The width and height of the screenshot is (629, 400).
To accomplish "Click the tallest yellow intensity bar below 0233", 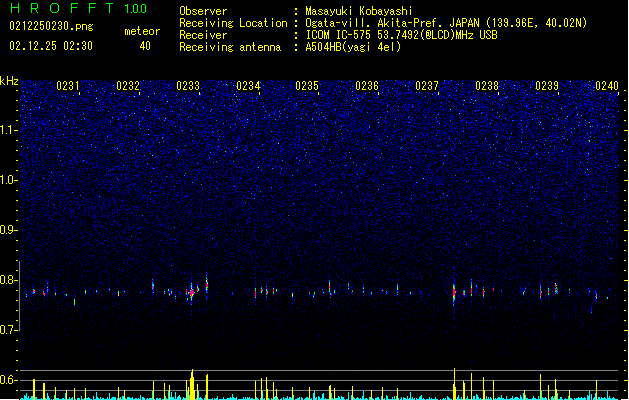I will coord(192,384).
